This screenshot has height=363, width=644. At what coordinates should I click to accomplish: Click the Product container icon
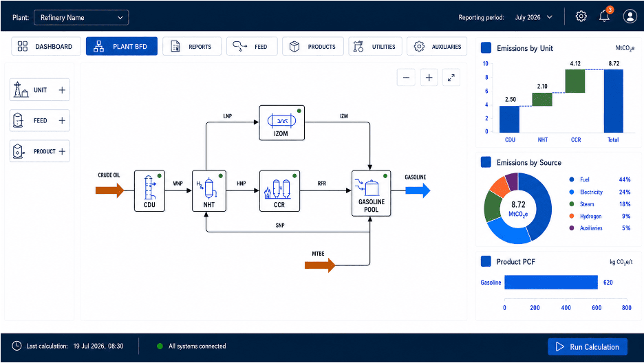[x=18, y=151]
